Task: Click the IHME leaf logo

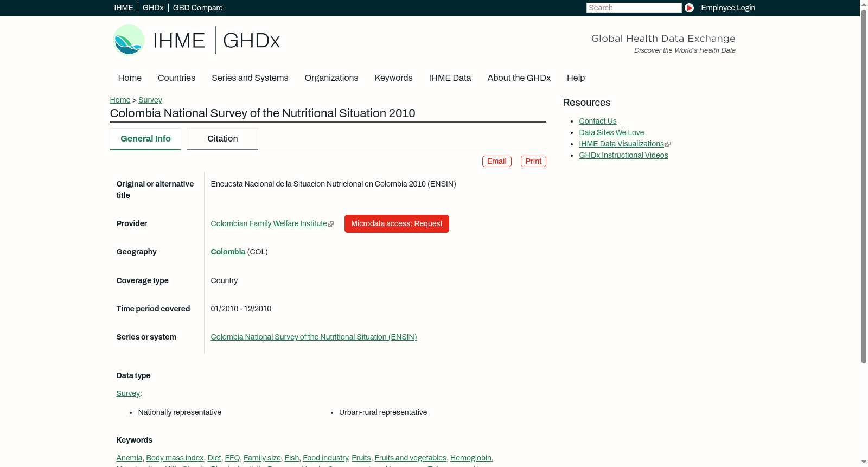Action: pos(129,40)
